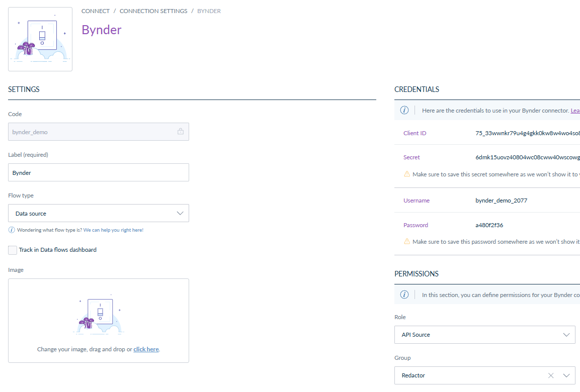
Task: Go to CONNECT in the breadcrumb
Action: coord(95,11)
